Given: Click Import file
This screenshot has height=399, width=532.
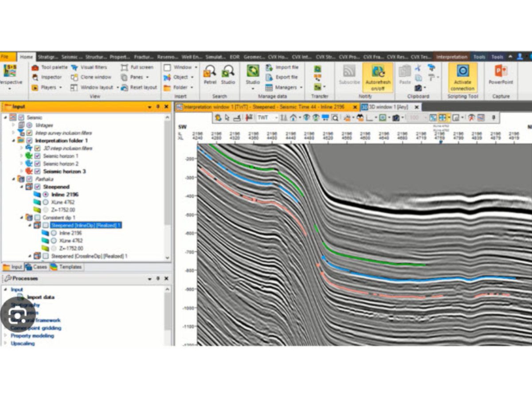Looking at the screenshot, I should [x=282, y=67].
